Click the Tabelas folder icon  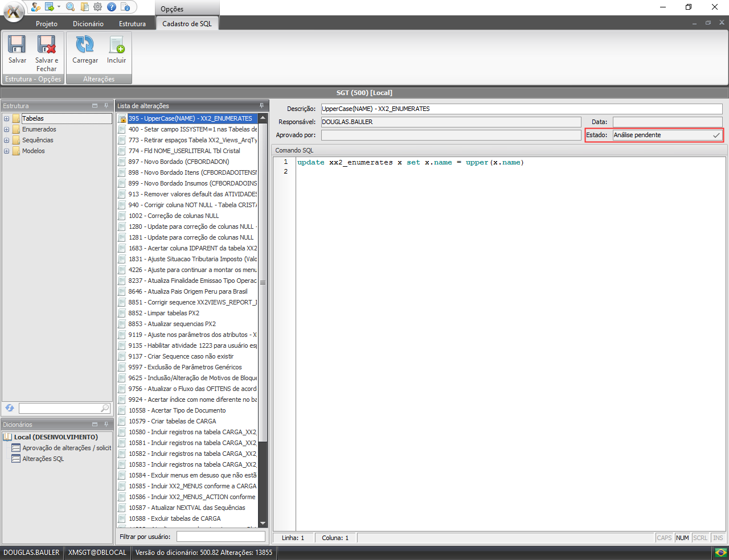point(17,118)
